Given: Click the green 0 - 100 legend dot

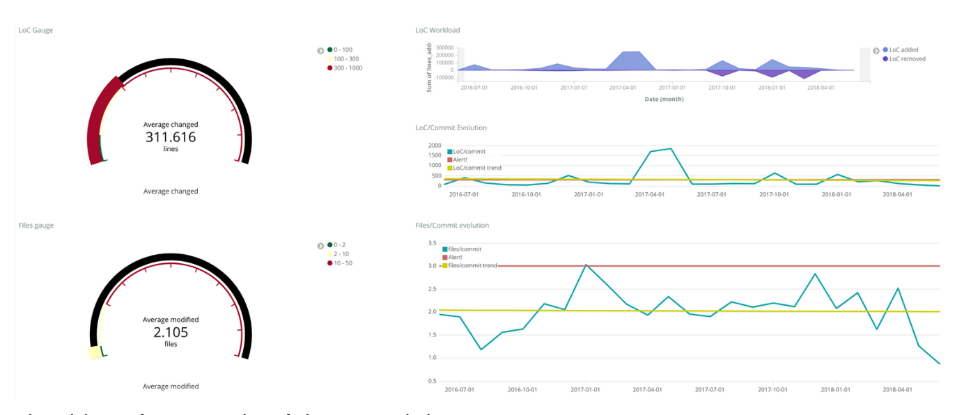Looking at the screenshot, I should click(329, 50).
